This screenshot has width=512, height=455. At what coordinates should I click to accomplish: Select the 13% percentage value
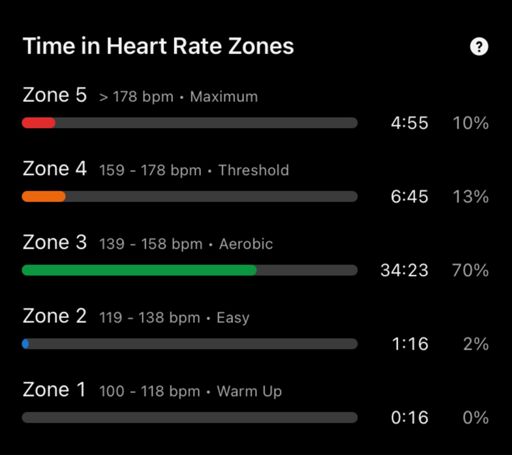(x=471, y=197)
